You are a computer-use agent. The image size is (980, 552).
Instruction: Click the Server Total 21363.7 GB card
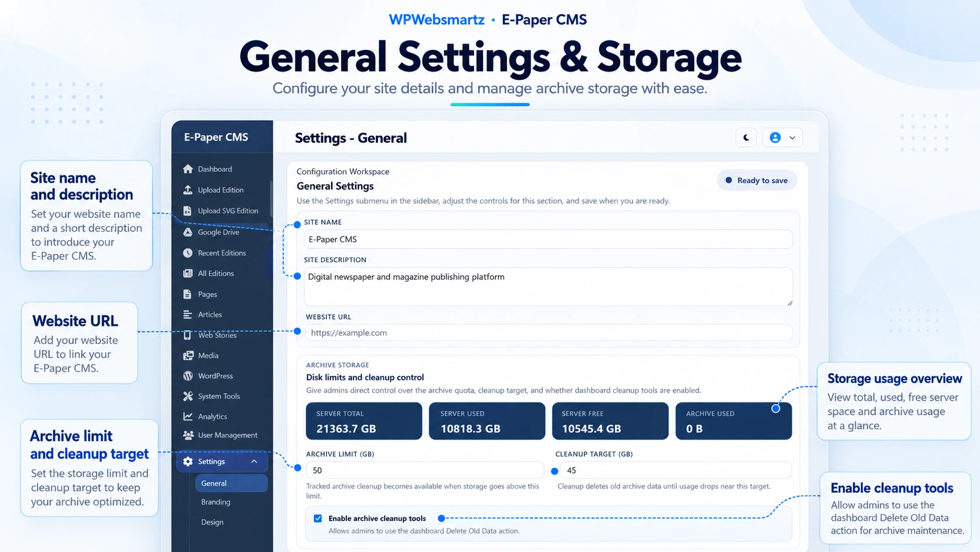(x=364, y=421)
